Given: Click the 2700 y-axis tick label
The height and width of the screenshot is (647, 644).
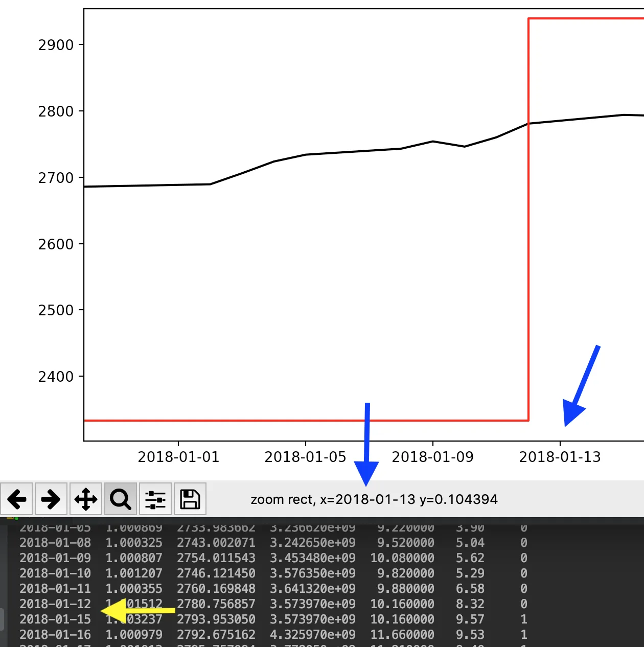Looking at the screenshot, I should tap(56, 178).
